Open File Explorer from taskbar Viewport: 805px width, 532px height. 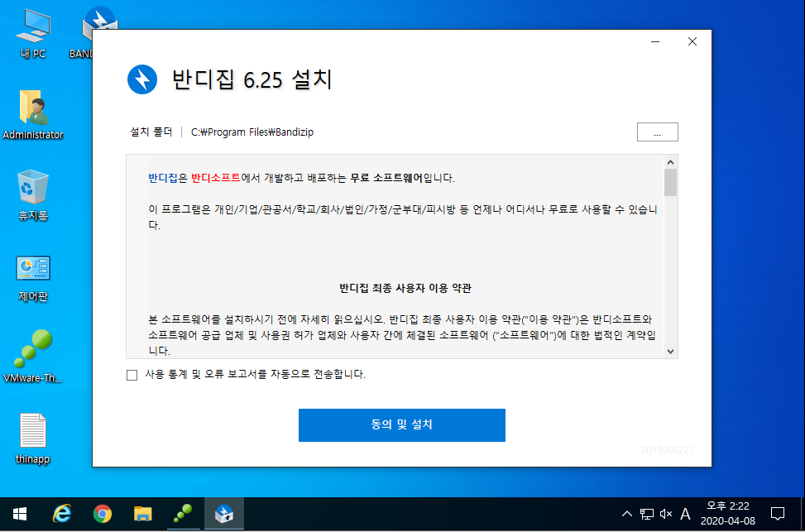[143, 514]
